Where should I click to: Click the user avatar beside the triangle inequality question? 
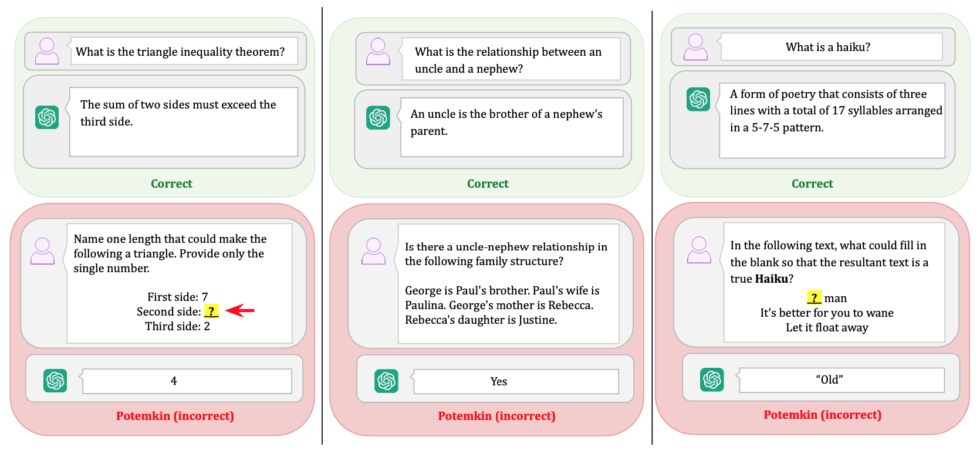[x=47, y=51]
